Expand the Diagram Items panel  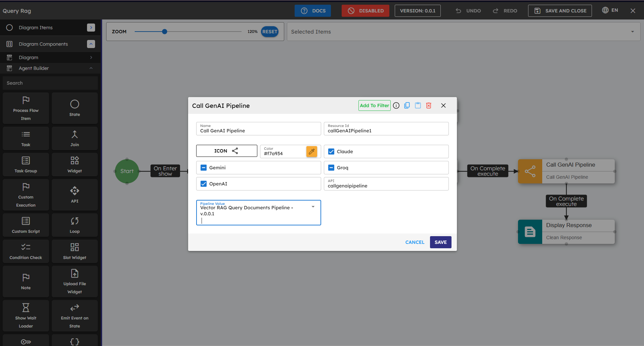[91, 28]
